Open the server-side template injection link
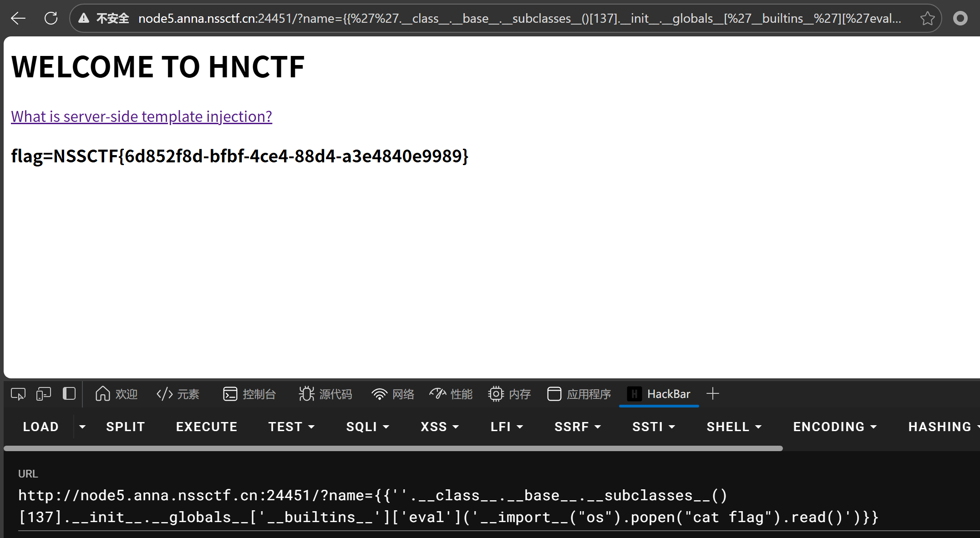Screen dimensions: 980x538 142,116
